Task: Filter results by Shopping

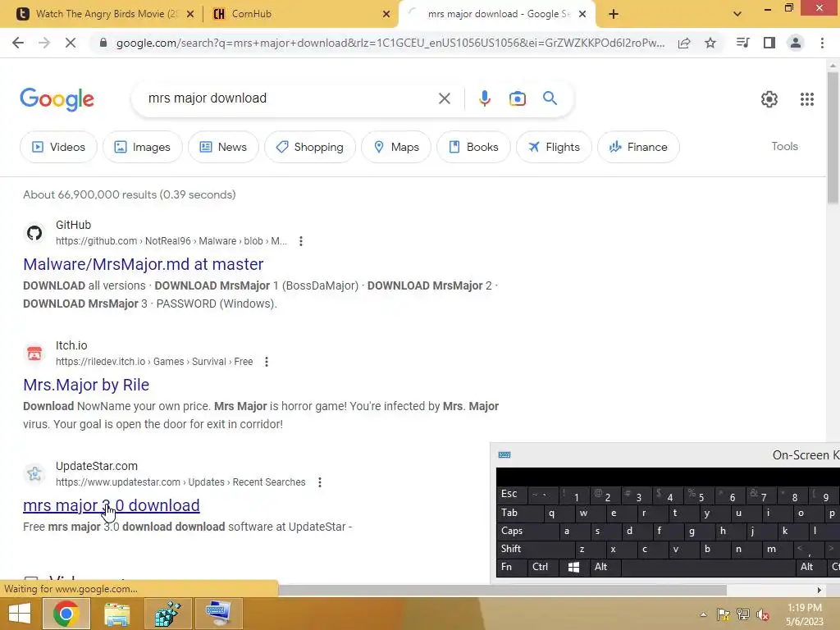Action: pos(309,147)
